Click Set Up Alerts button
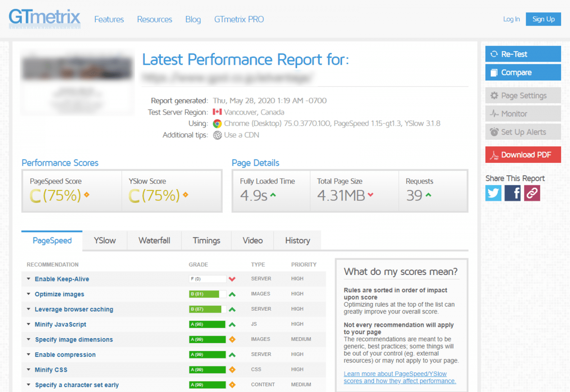 (523, 132)
